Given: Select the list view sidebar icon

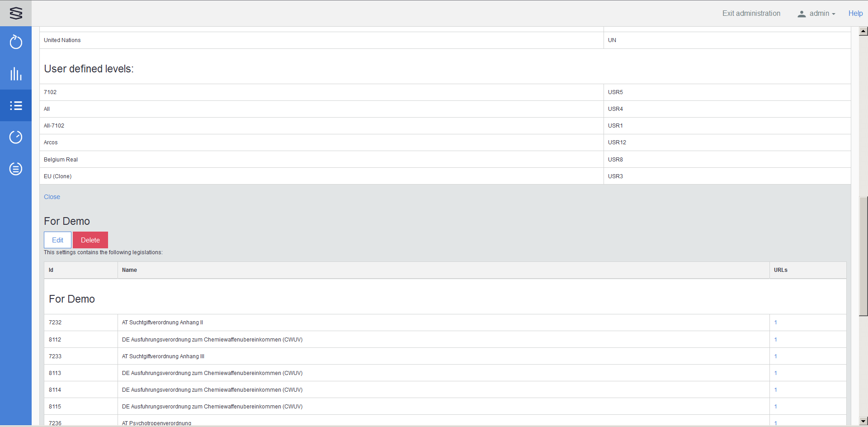Looking at the screenshot, I should (x=16, y=105).
